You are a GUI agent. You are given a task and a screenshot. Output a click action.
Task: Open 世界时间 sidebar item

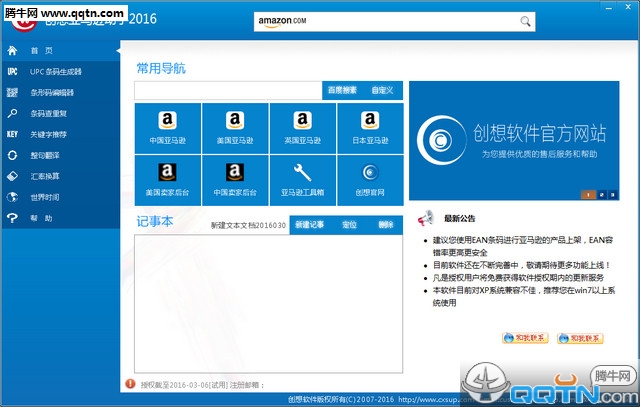(61, 197)
